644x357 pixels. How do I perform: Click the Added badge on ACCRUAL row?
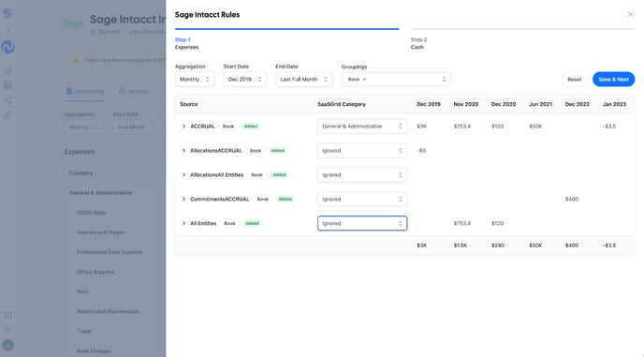tap(251, 126)
